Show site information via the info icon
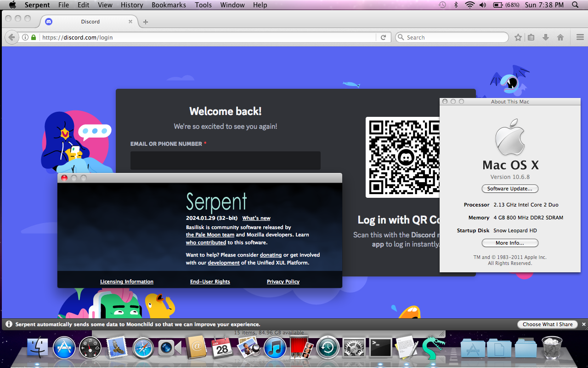The height and width of the screenshot is (368, 588). [25, 37]
